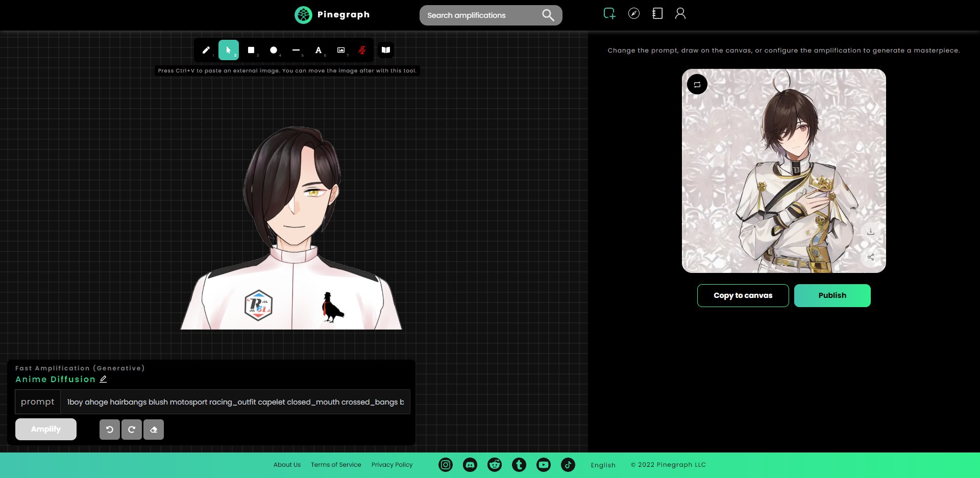Open the English language selector
Viewport: 980px width, 478px height.
point(603,465)
